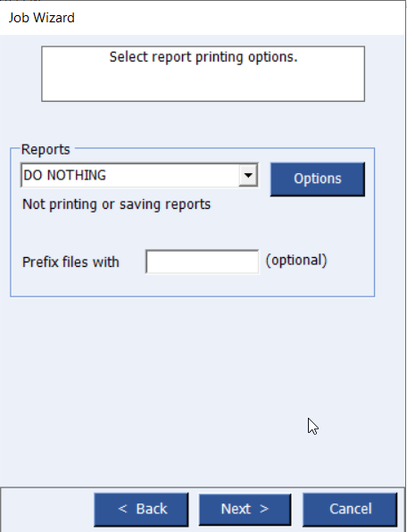Click the greater-than arrow on Next button
The width and height of the screenshot is (407, 532).
click(x=264, y=509)
